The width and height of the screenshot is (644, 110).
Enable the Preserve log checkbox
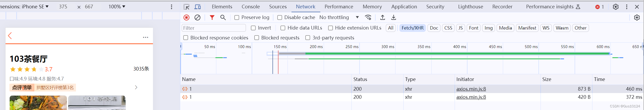point(237,18)
